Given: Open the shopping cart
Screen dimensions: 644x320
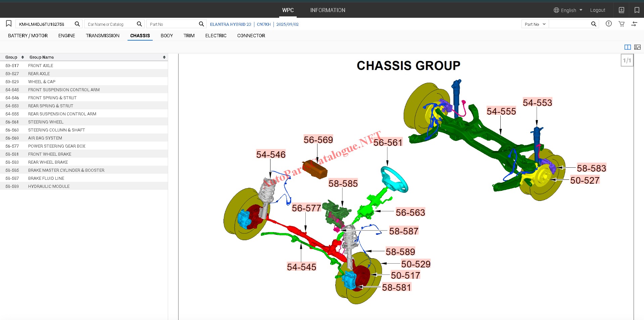Looking at the screenshot, I should 622,24.
